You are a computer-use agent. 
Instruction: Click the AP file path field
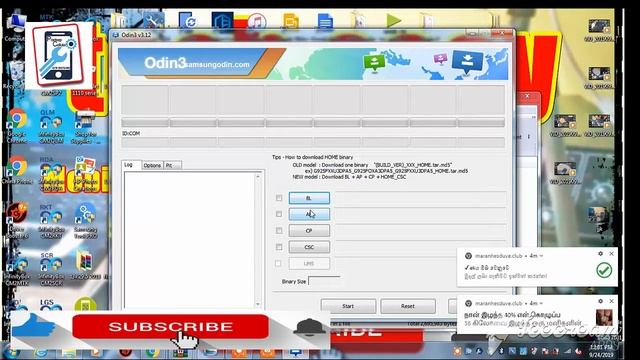(420, 214)
